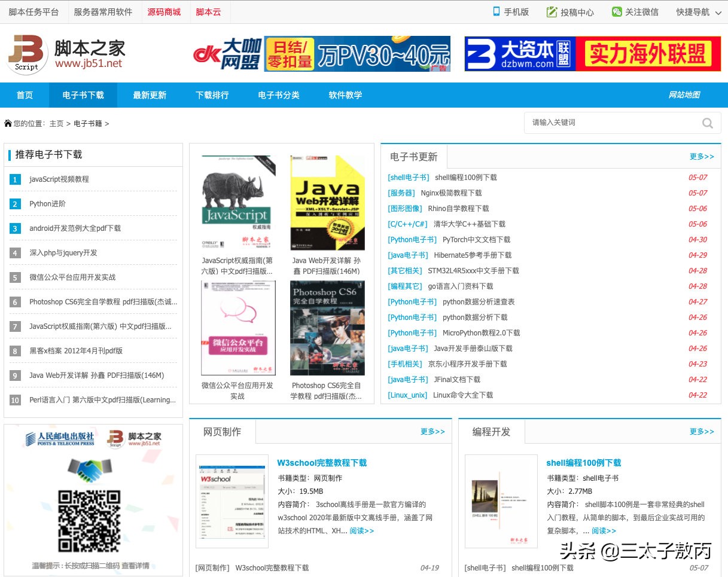Open Java开发手册泰山版下载

point(473,349)
